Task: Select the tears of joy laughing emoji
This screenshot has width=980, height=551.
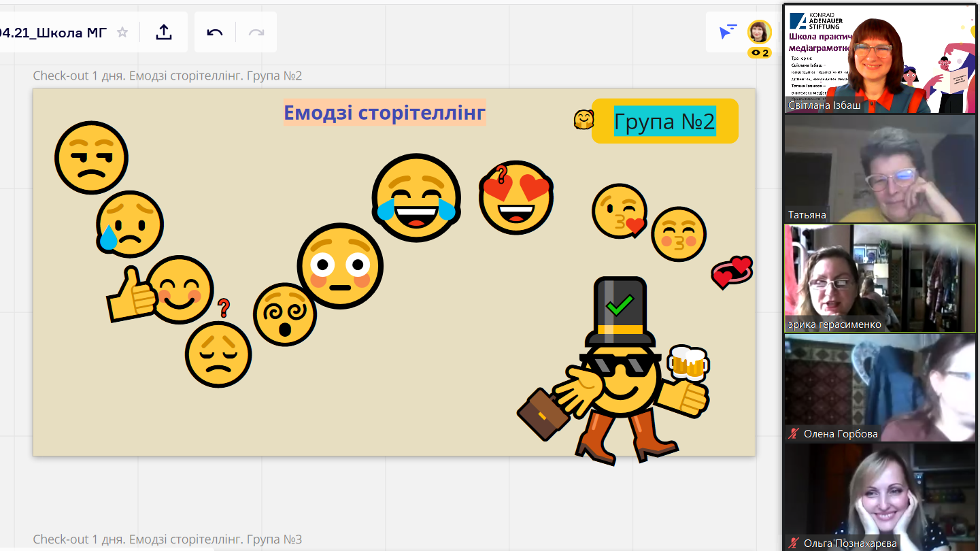Action: click(416, 198)
